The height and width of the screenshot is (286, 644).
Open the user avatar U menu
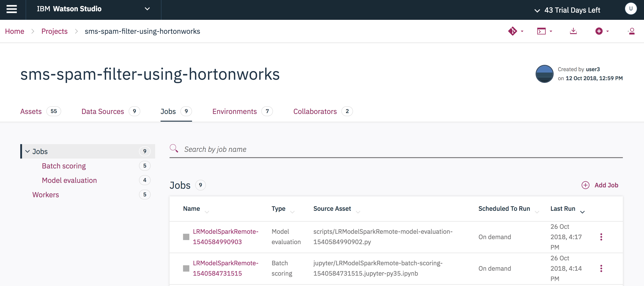pyautogui.click(x=631, y=9)
